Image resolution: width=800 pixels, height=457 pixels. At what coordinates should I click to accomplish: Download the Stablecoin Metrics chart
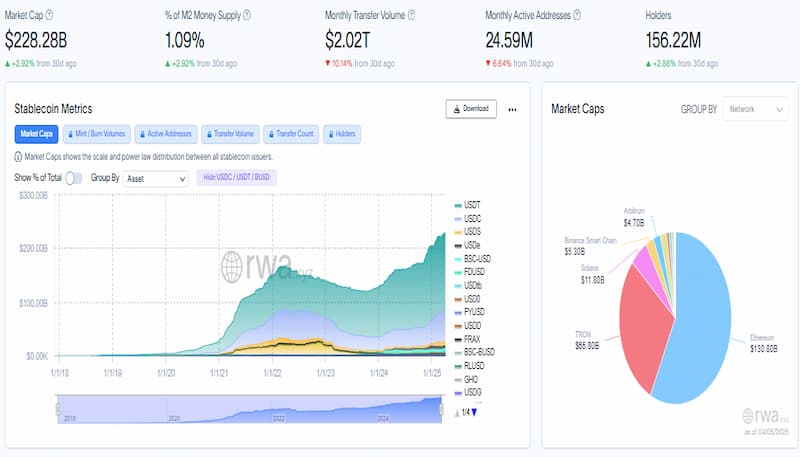point(471,109)
